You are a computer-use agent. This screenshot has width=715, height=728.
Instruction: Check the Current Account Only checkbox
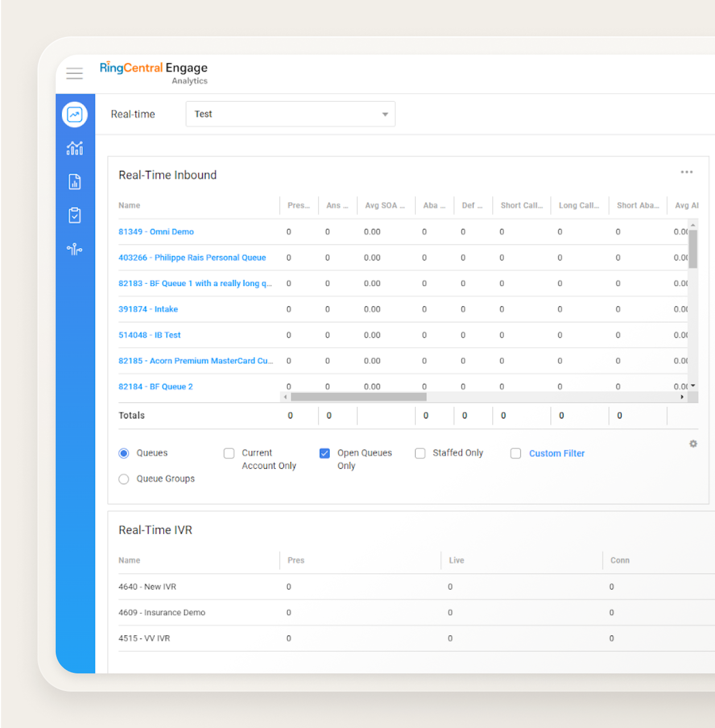click(229, 453)
